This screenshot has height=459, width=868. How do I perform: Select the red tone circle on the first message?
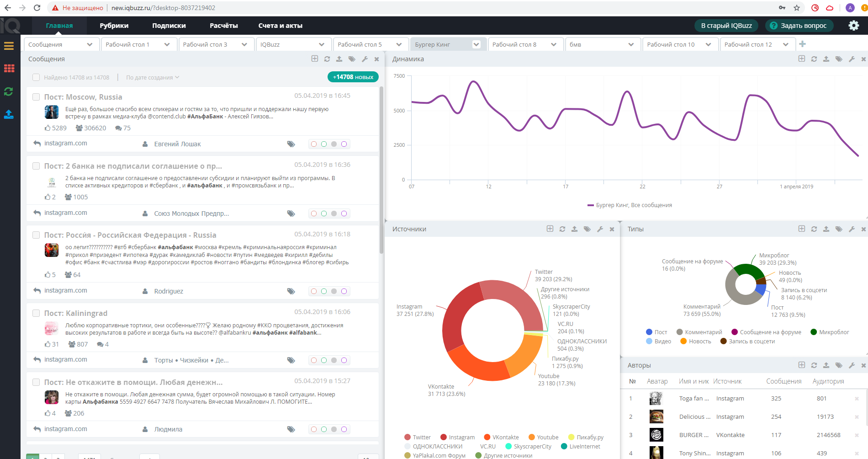[x=314, y=144]
